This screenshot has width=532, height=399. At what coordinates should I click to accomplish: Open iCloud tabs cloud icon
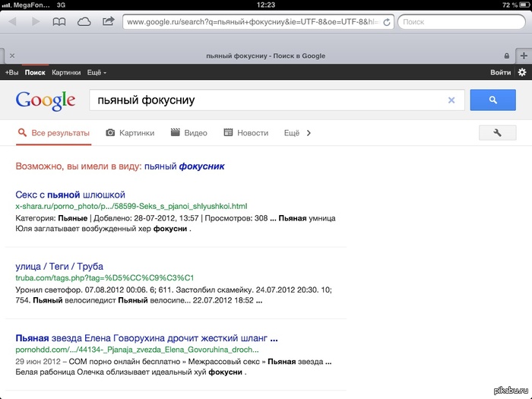[x=84, y=22]
